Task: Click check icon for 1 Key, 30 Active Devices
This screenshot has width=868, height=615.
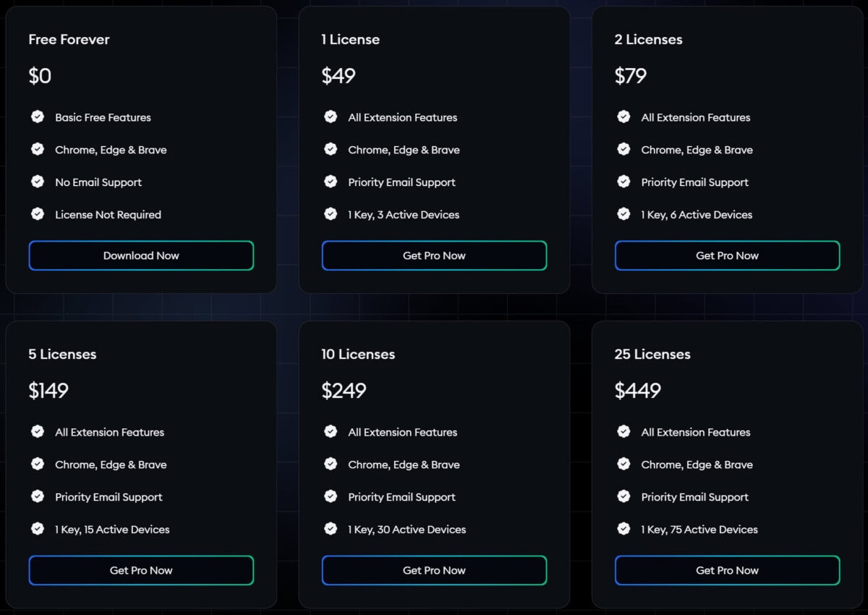Action: point(331,529)
